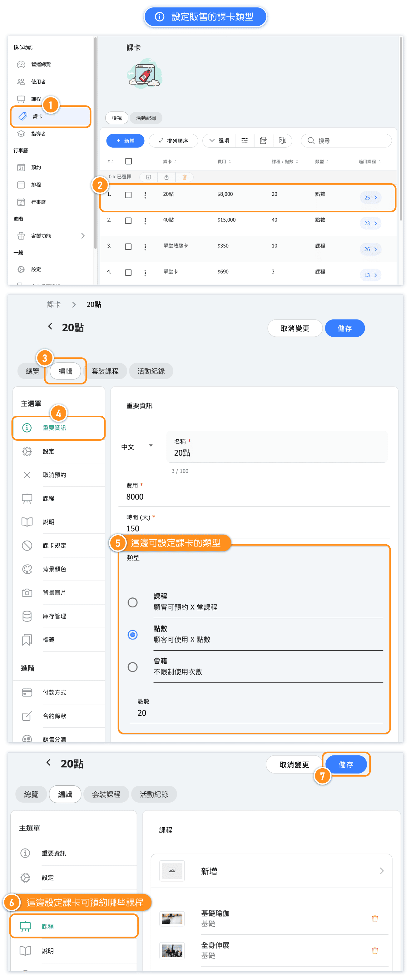Viewport: 411px width, 980px height.
Task: Click the CSV export icon in toolbar
Action: (x=263, y=141)
